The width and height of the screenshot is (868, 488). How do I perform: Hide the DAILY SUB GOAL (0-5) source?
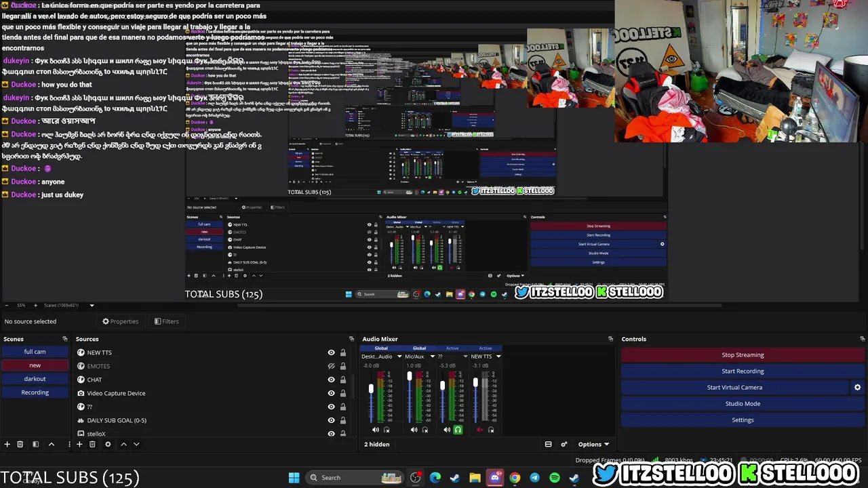331,420
